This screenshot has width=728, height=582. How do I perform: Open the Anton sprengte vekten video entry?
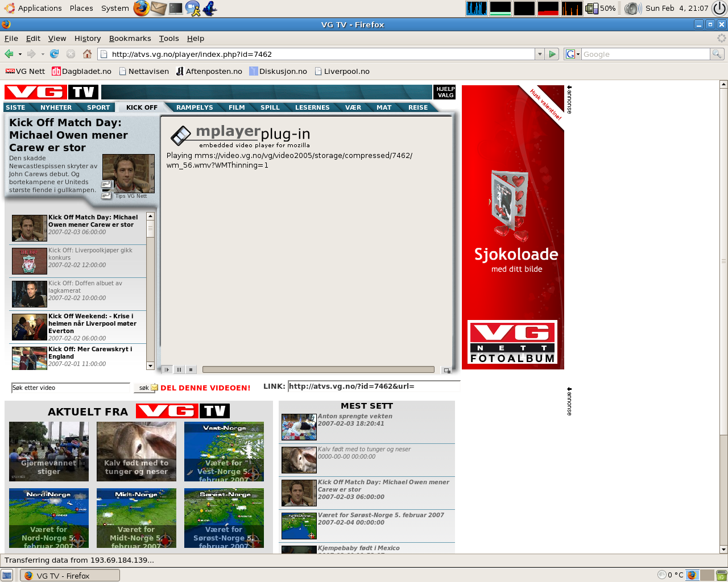click(x=367, y=427)
